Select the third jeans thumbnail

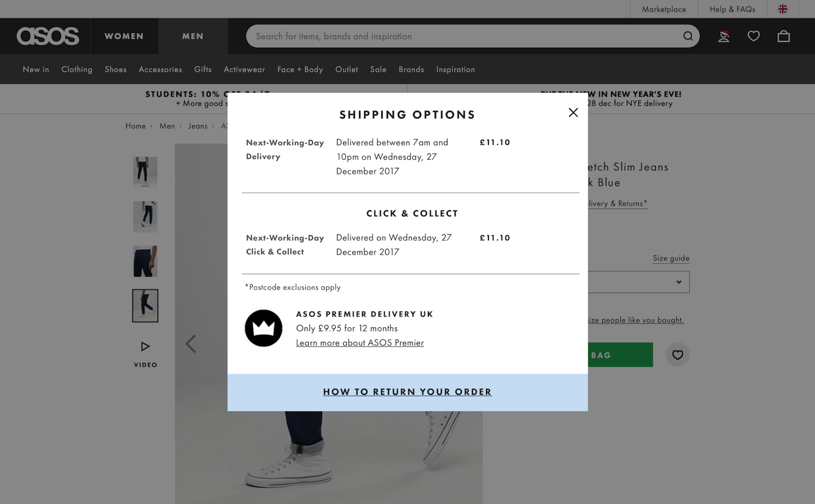145,261
